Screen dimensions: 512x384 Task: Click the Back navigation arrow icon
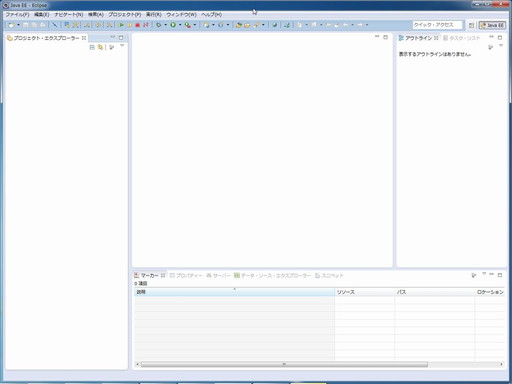pyautogui.click(x=345, y=25)
